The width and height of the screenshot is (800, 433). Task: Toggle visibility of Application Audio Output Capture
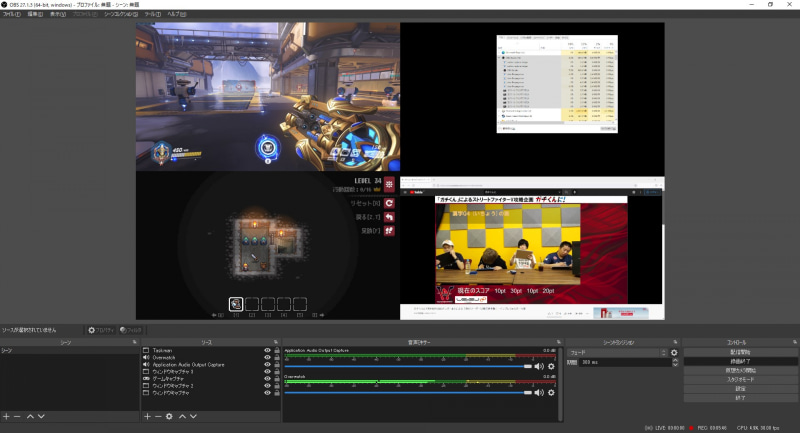[x=267, y=365]
